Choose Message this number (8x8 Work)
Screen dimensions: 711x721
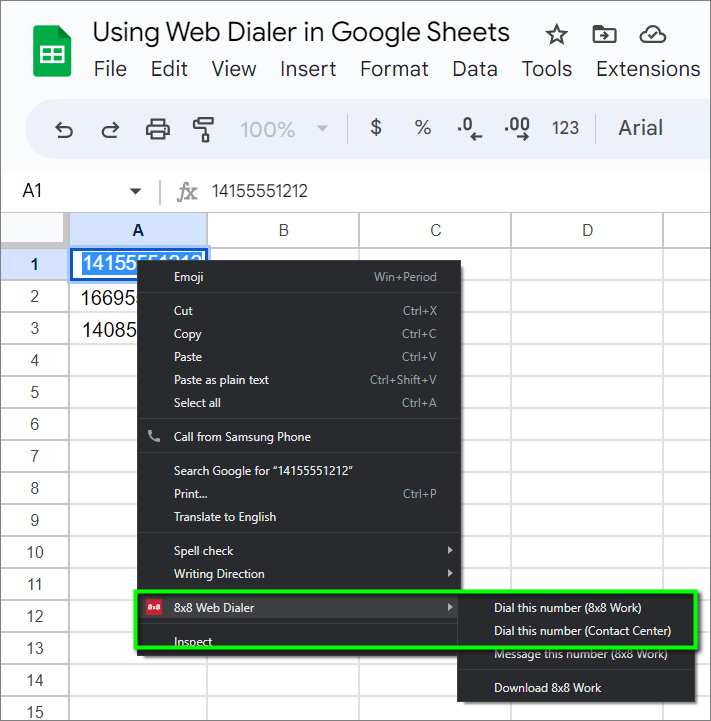576,654
